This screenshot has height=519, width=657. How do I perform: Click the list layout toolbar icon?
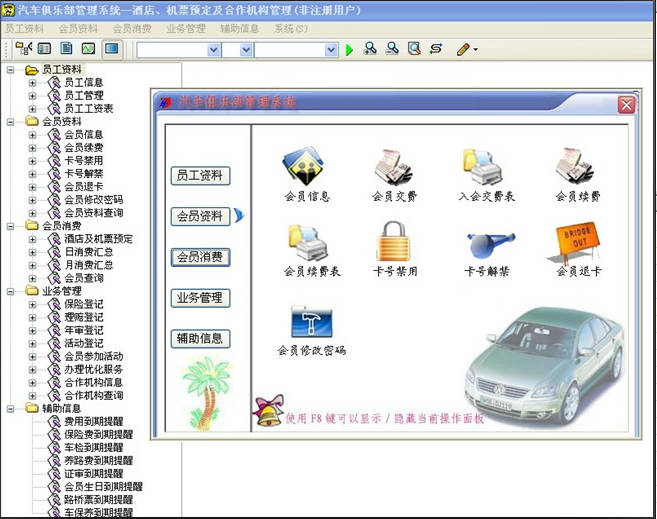pyautogui.click(x=44, y=49)
